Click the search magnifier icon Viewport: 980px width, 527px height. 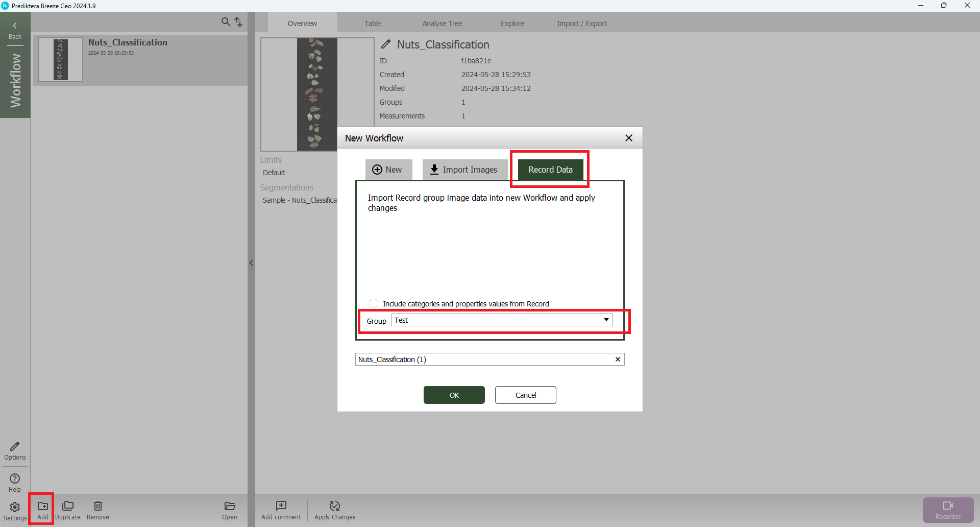(226, 22)
